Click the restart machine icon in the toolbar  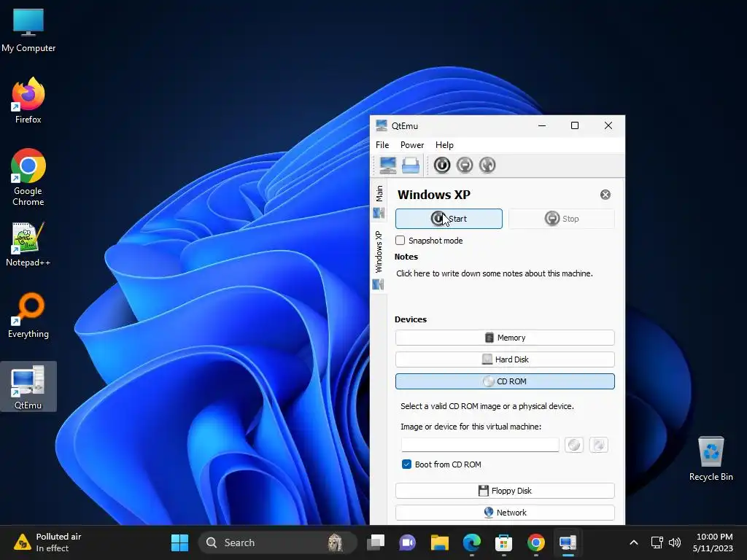[487, 166]
